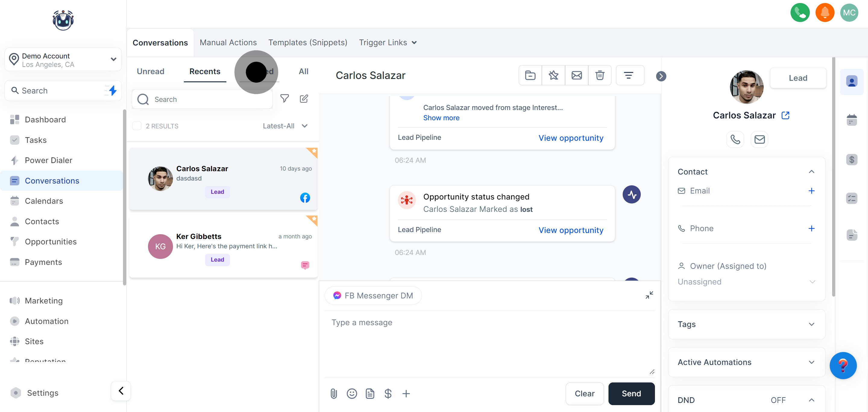Image resolution: width=868 pixels, height=412 pixels.
Task: Collapse the message composer box
Action: [649, 295]
